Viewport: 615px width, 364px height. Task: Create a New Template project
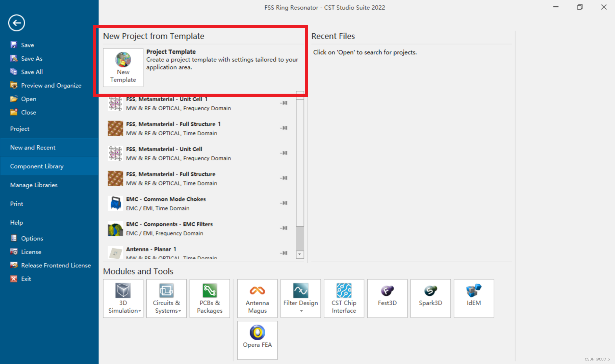click(123, 67)
